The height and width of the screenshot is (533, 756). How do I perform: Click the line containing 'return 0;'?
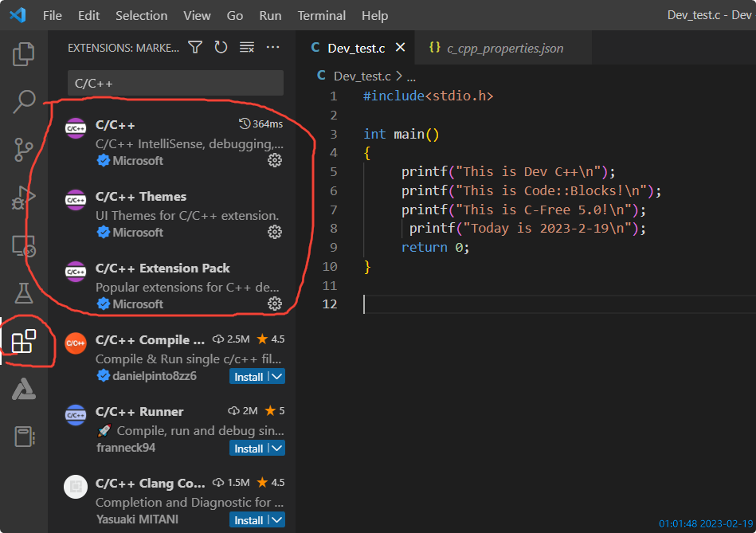click(436, 248)
